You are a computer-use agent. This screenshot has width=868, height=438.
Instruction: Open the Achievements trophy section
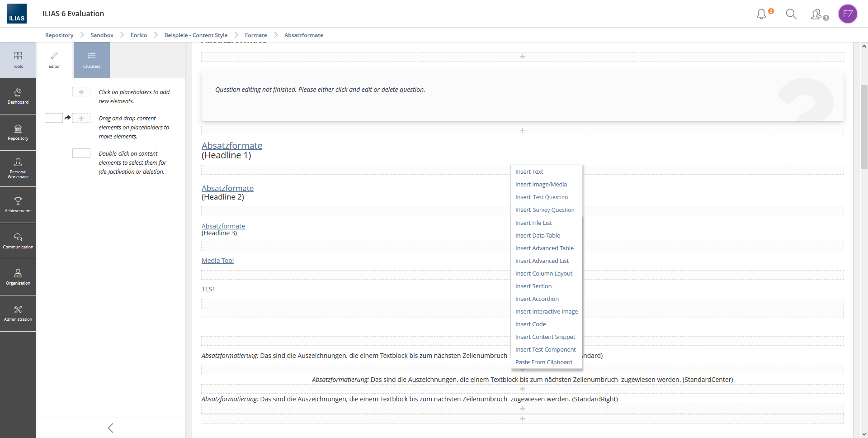click(18, 205)
